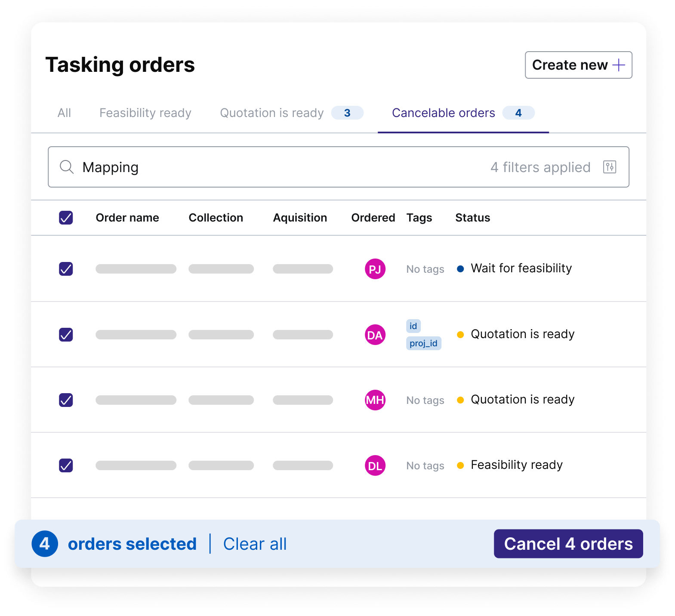675x616 pixels.
Task: Click Quotation is ready status in DA row
Action: tap(522, 334)
